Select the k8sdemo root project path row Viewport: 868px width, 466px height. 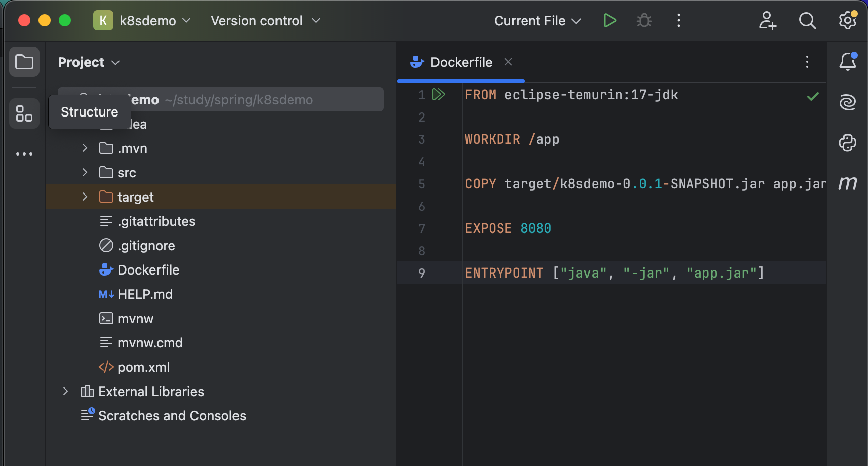tap(221, 99)
